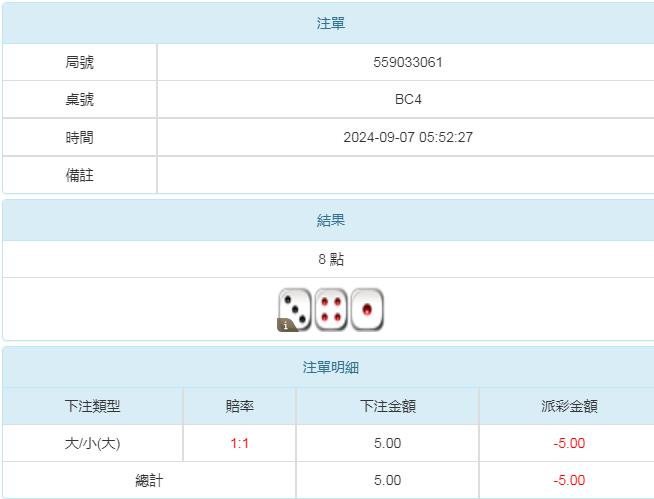
Task: Click the 下注類型 column header
Action: pos(93,406)
